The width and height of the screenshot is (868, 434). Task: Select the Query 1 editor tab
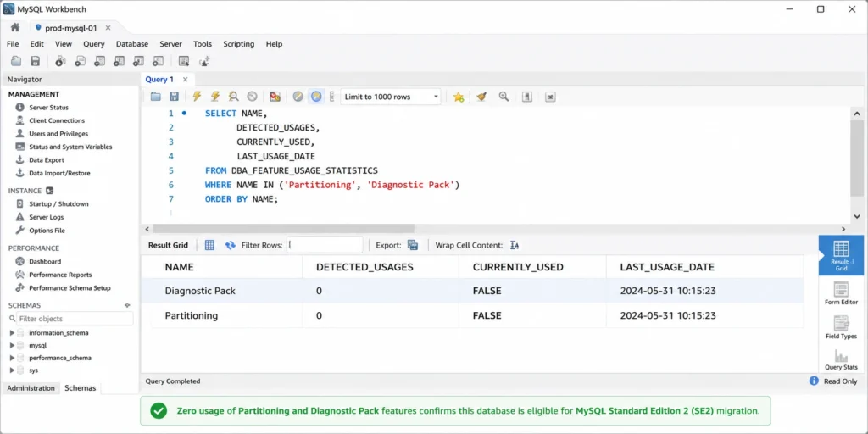coord(159,79)
